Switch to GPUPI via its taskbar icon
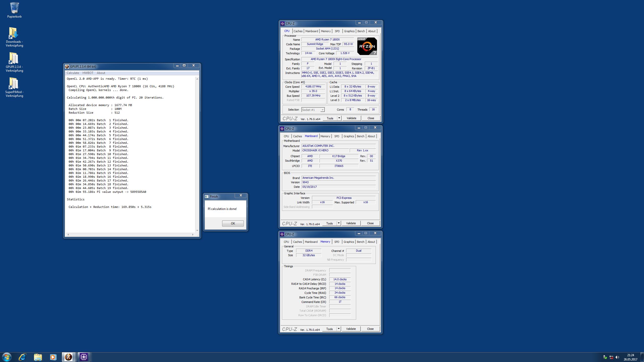644x362 pixels. click(x=68, y=357)
